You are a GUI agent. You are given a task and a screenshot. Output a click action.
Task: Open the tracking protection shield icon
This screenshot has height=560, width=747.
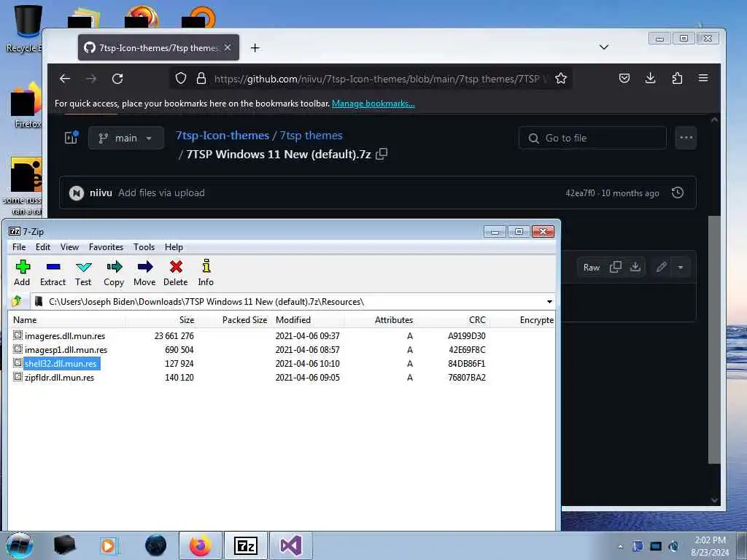(x=181, y=78)
